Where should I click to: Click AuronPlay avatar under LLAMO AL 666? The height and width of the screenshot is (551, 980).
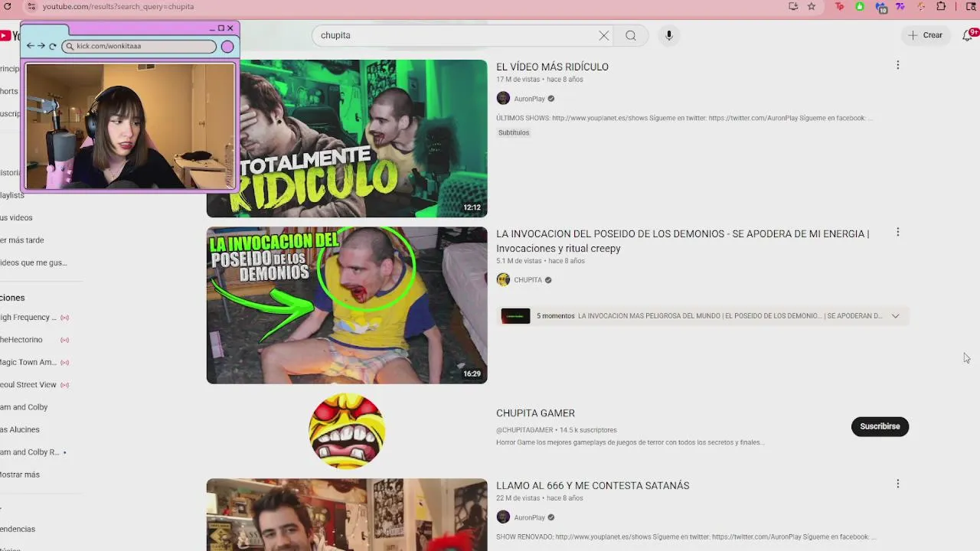click(x=503, y=517)
